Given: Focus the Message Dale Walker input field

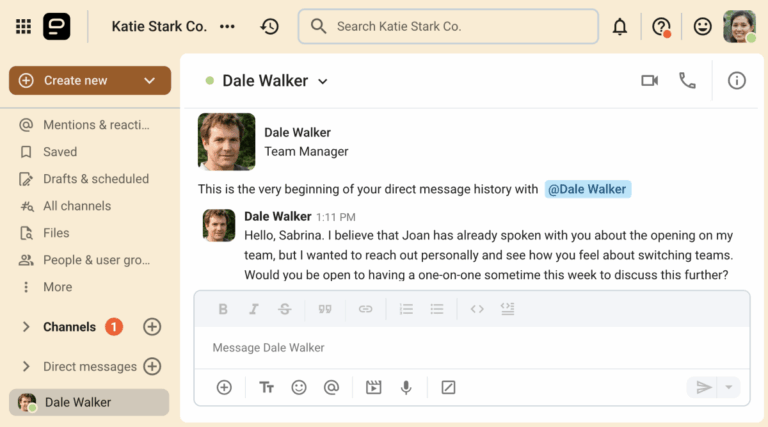Looking at the screenshot, I should (470, 348).
